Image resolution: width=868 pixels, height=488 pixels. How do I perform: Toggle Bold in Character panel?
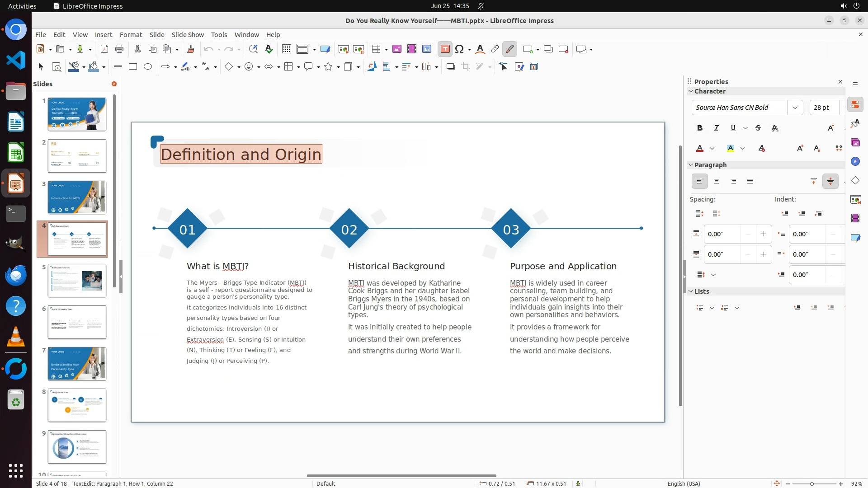699,128
